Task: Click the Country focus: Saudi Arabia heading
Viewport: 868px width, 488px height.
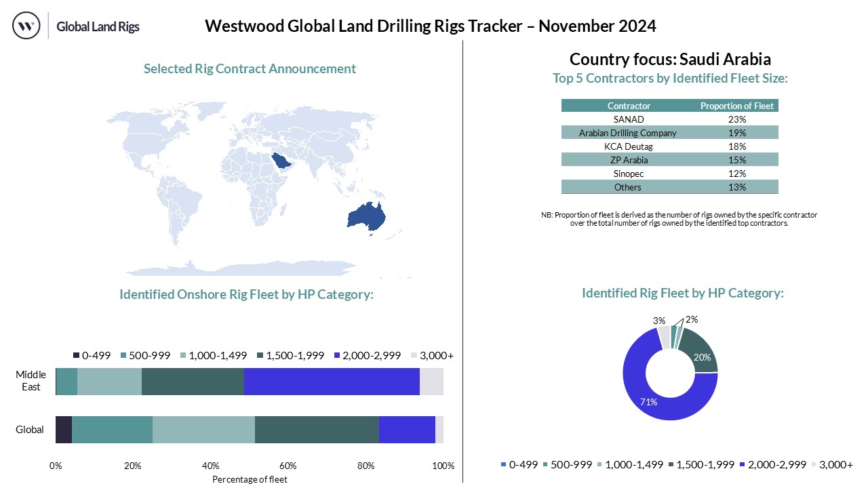Action: coord(670,59)
